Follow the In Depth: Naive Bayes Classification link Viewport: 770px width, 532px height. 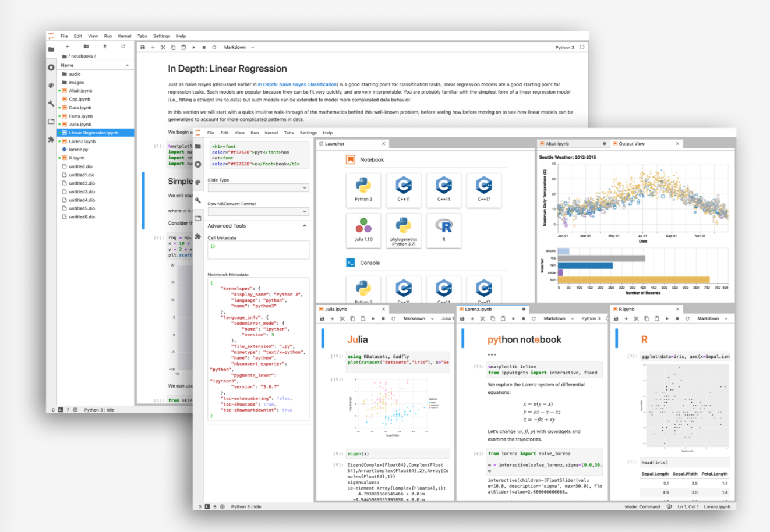point(298,84)
